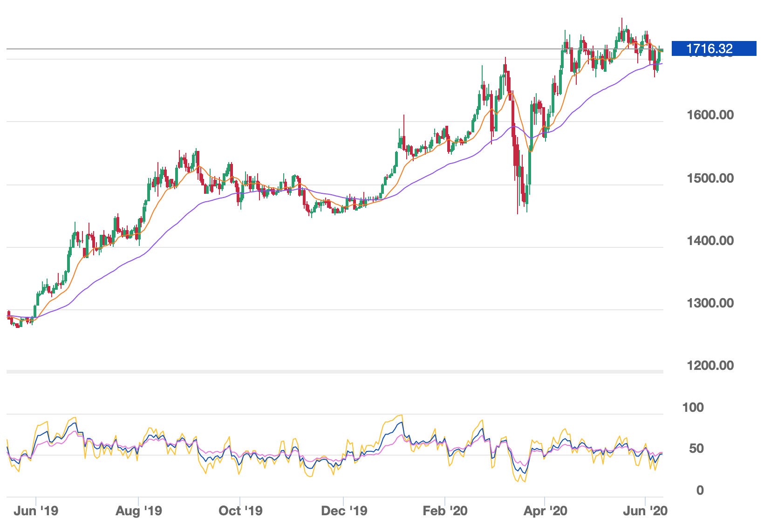Click the right end of purple moving average
Viewport: 764px width, 532px height.
[662, 63]
